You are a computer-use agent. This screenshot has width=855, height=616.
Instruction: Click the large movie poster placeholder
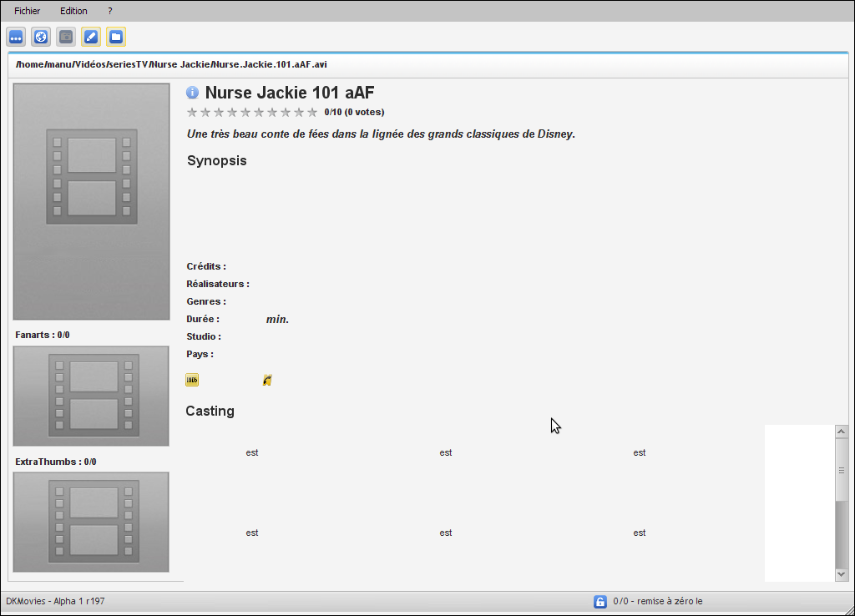click(x=92, y=201)
